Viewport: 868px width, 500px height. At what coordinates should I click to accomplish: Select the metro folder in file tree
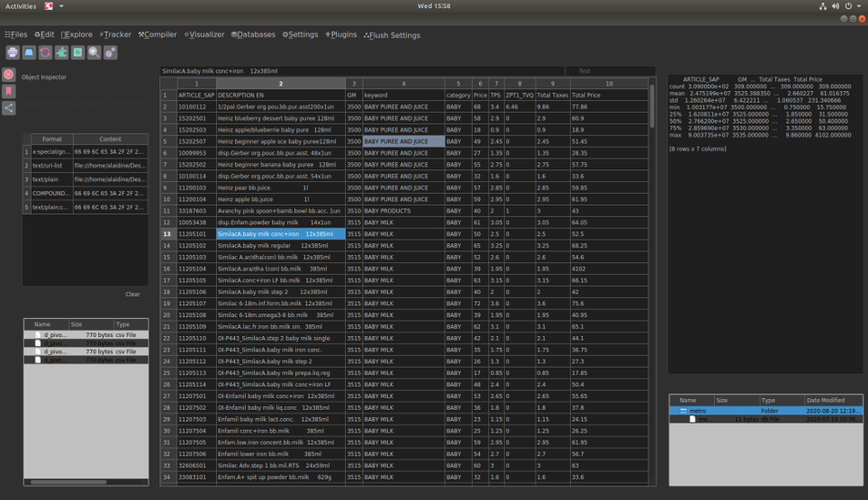(700, 410)
